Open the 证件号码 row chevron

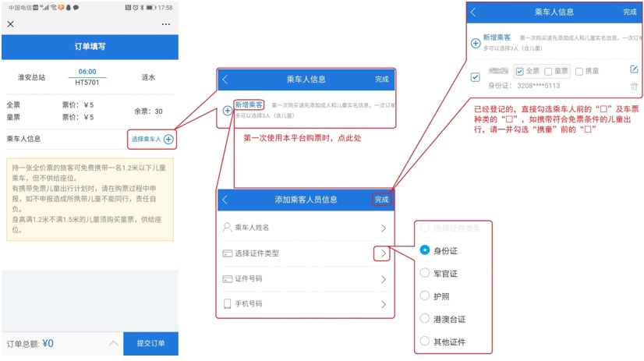pyautogui.click(x=383, y=279)
